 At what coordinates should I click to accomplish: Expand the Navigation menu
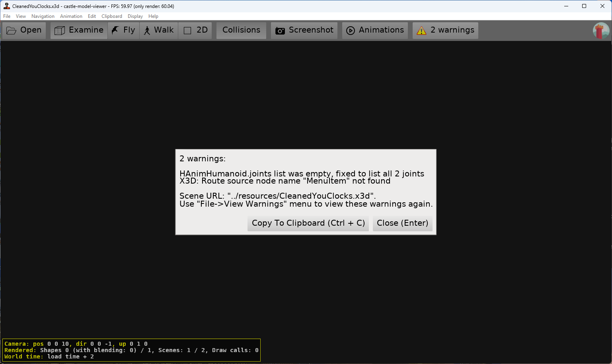click(43, 16)
